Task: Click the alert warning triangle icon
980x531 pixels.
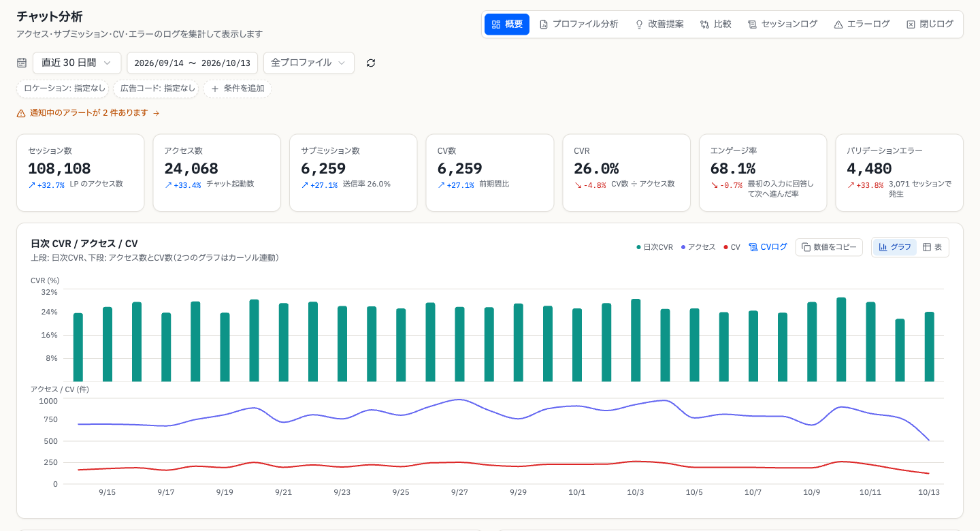Action: tap(21, 113)
